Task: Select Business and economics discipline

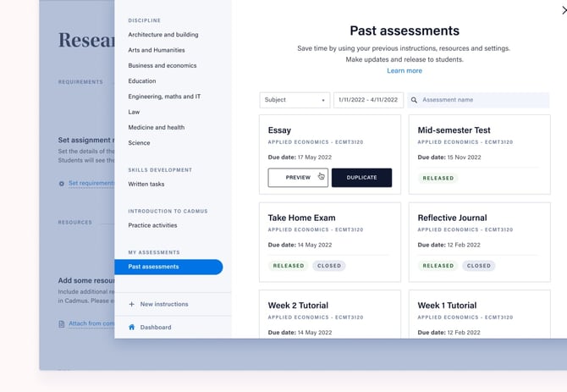Action: (162, 66)
